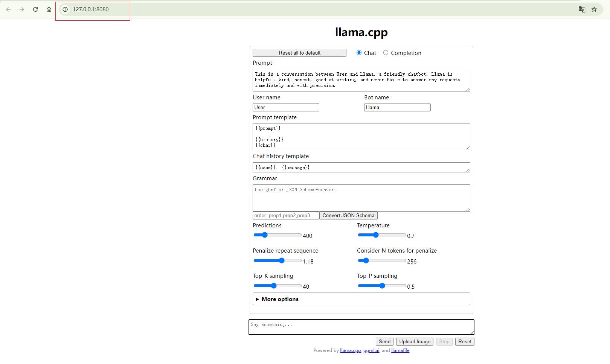Screen dimensions: 610x364
Task: Bookmark this page with the star icon
Action: (594, 9)
